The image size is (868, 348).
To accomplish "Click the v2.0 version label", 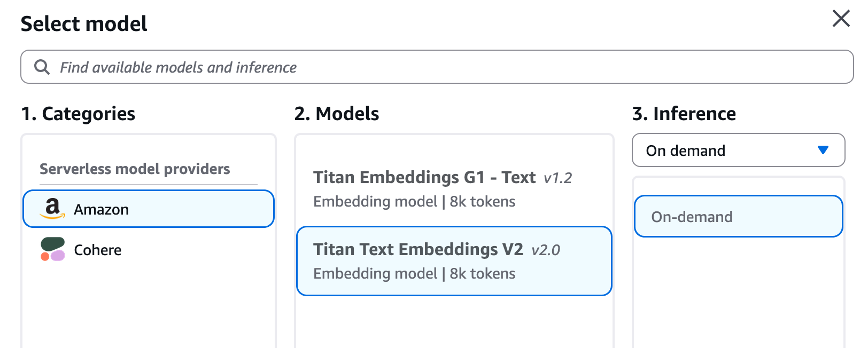I will click(546, 250).
